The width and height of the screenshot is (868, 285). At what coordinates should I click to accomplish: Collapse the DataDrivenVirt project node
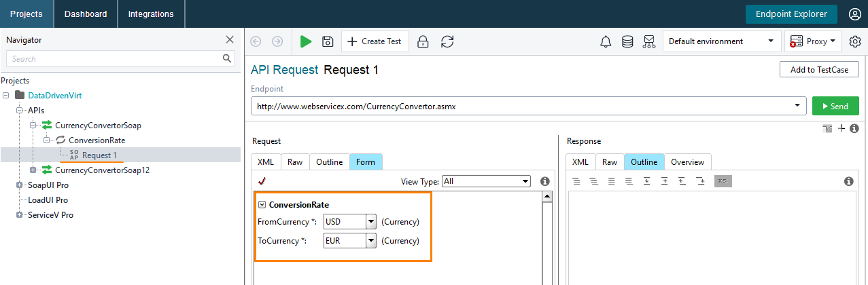[x=6, y=95]
